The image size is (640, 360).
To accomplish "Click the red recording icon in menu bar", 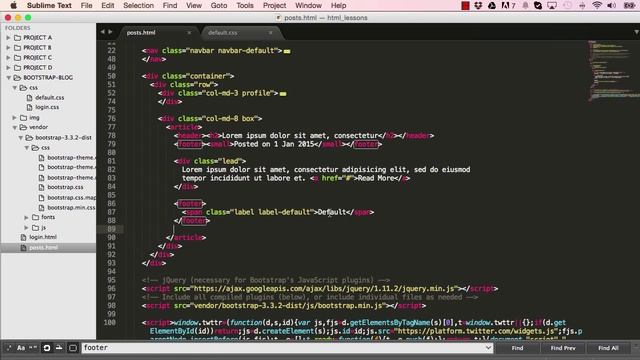I will point(465,6).
